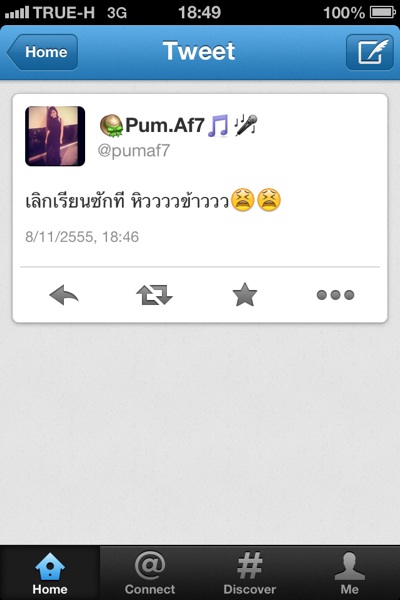Tap the tweet timestamp 8/11/2555, 18:46
Screen dimensions: 400x600
(x=82, y=237)
